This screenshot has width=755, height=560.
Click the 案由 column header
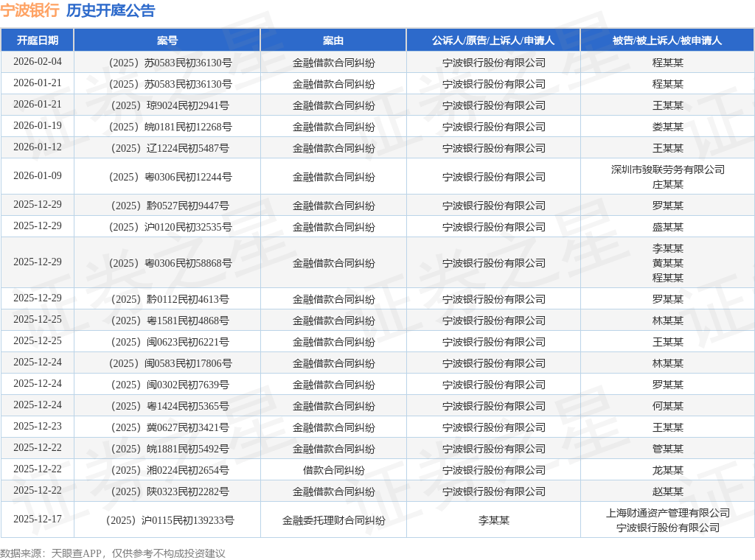point(333,41)
